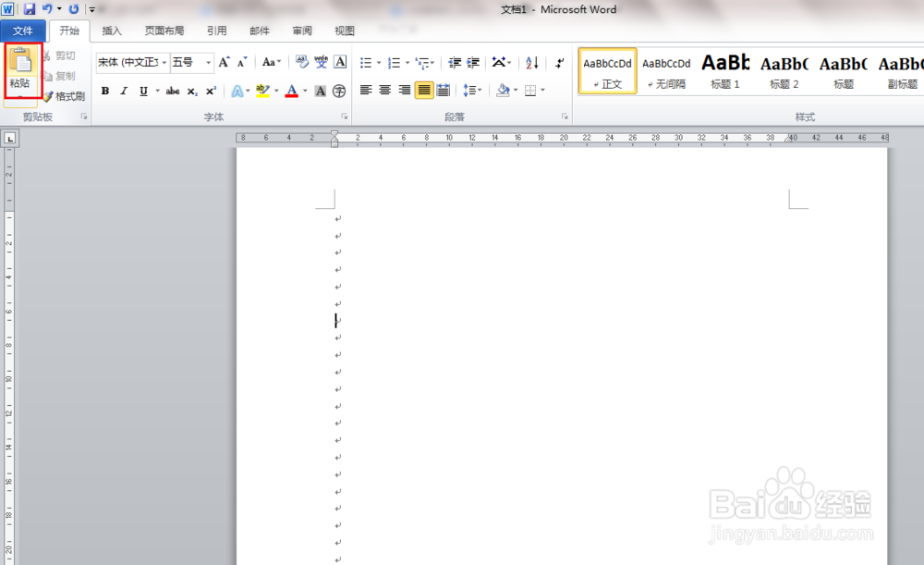The image size is (924, 565).
Task: Click the sort A-Z icon
Action: click(532, 63)
